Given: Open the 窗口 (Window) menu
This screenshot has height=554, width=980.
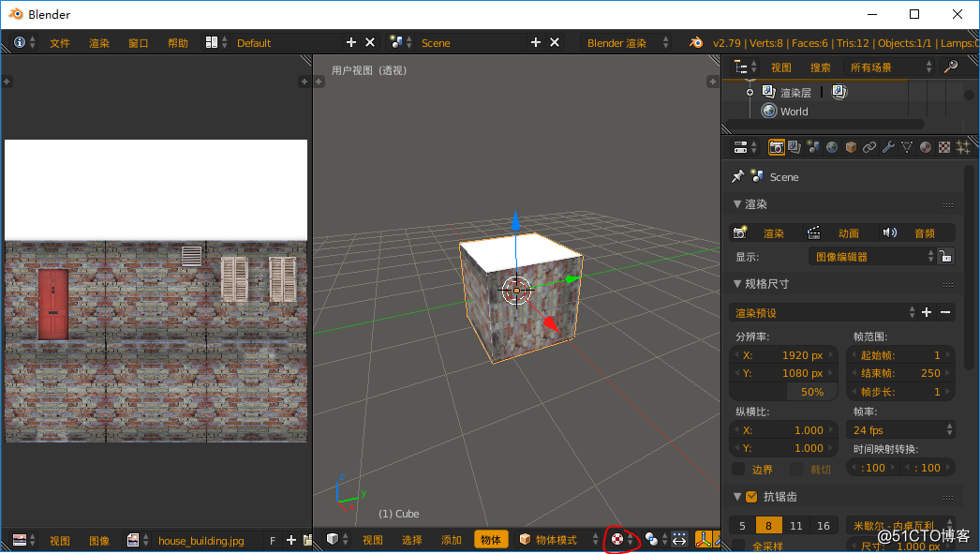Looking at the screenshot, I should pos(138,43).
